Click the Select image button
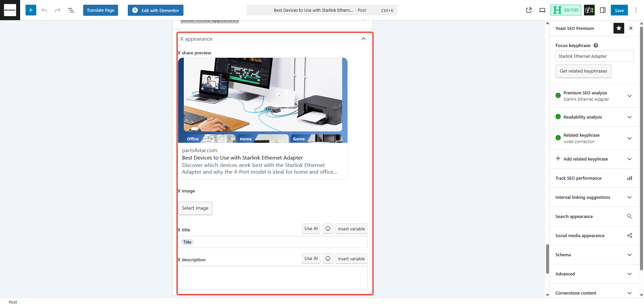Image resolution: width=644 pixels, height=306 pixels. coord(195,208)
